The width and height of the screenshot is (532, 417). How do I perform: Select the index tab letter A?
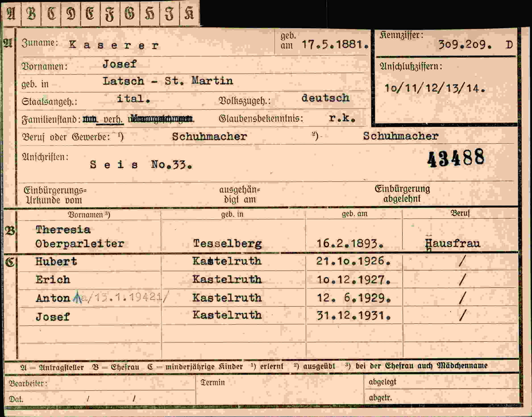click(x=11, y=13)
